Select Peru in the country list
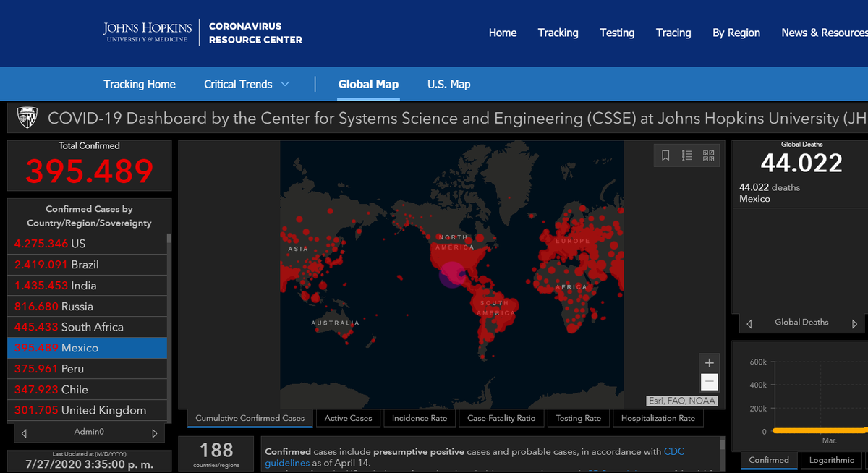 tap(88, 369)
